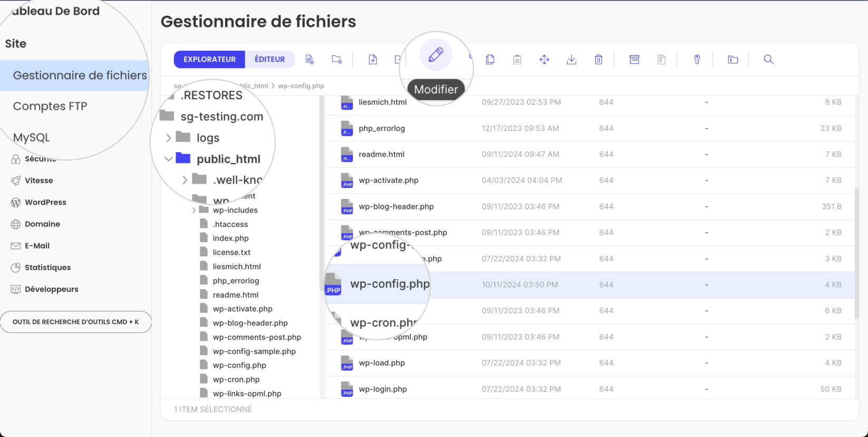Click the new folder icon in toolbar
868x437 pixels.
pos(336,60)
